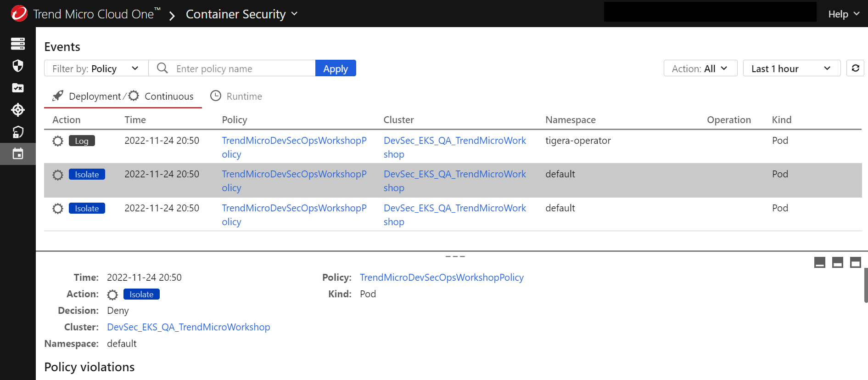Screen dimensions: 868x380
Task: Maximize the details panel
Action: (x=856, y=262)
